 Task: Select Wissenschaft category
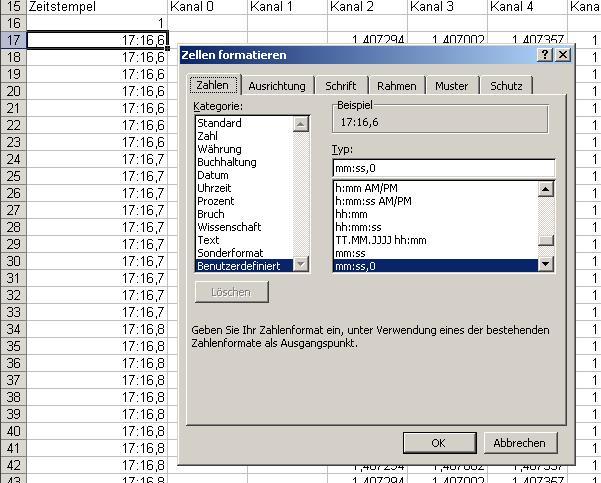point(244,227)
